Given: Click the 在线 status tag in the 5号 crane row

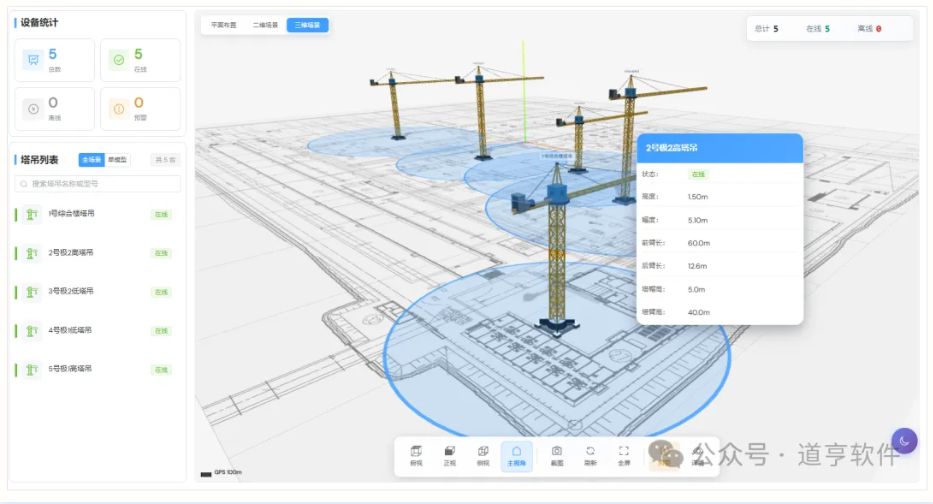Looking at the screenshot, I should [161, 370].
